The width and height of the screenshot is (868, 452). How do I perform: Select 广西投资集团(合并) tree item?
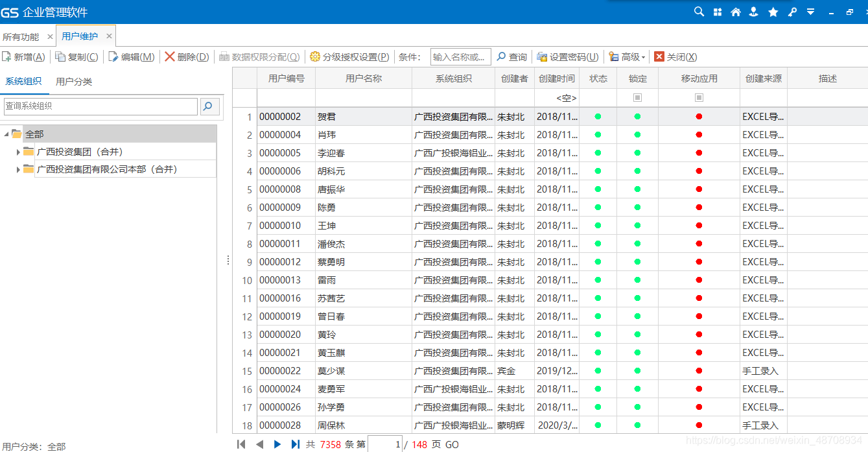click(80, 152)
